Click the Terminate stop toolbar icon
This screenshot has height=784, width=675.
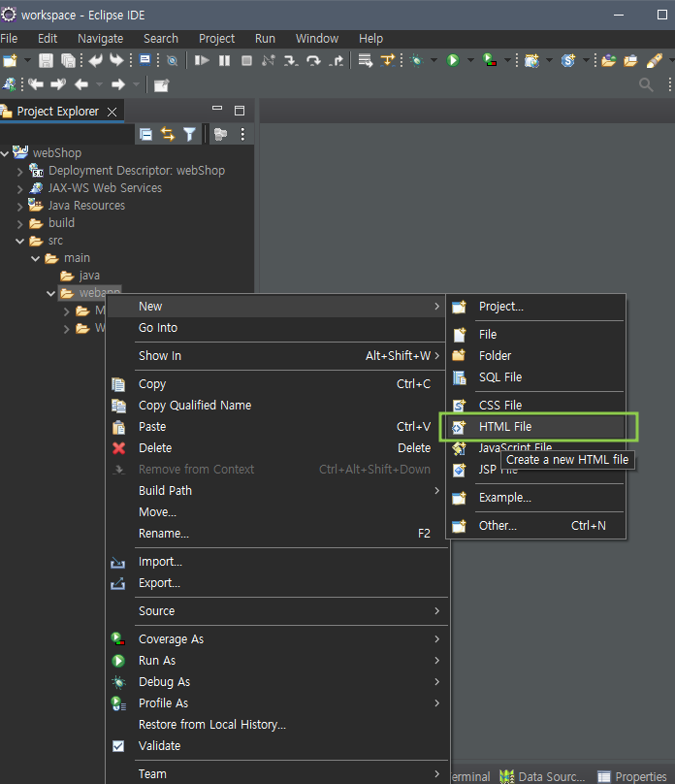point(246,60)
